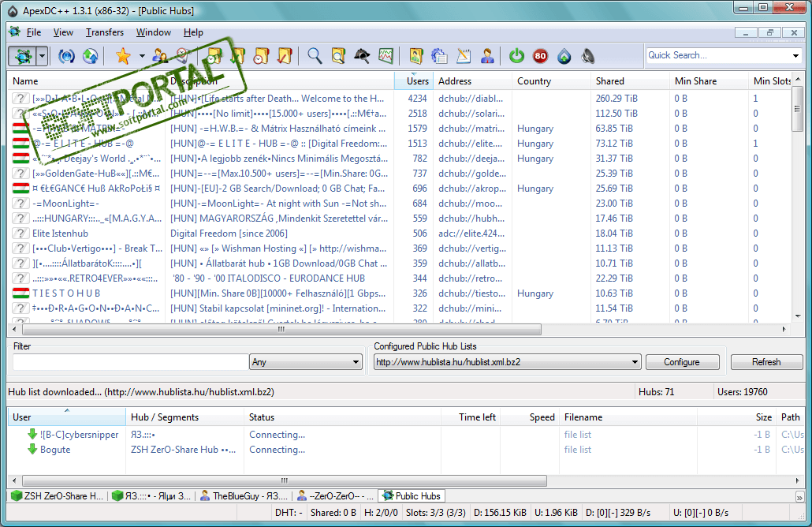Viewport: 812px width, 527px height.
Task: Open the Window menu
Action: pyautogui.click(x=153, y=32)
